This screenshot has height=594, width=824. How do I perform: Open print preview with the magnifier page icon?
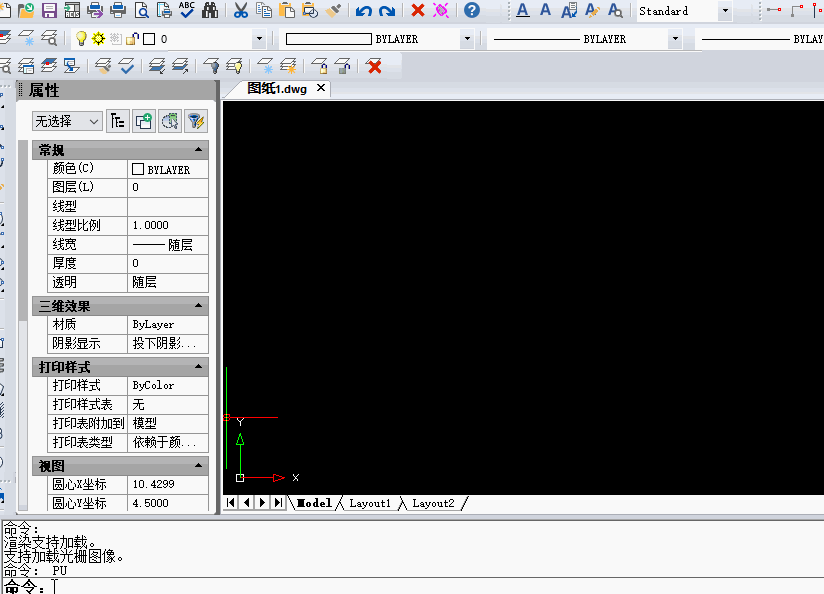click(x=141, y=10)
